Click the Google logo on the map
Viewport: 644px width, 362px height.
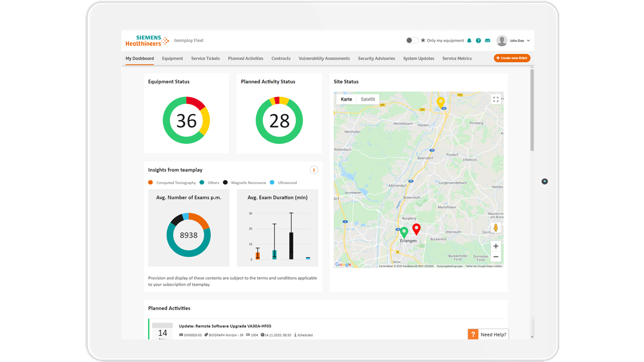[343, 264]
